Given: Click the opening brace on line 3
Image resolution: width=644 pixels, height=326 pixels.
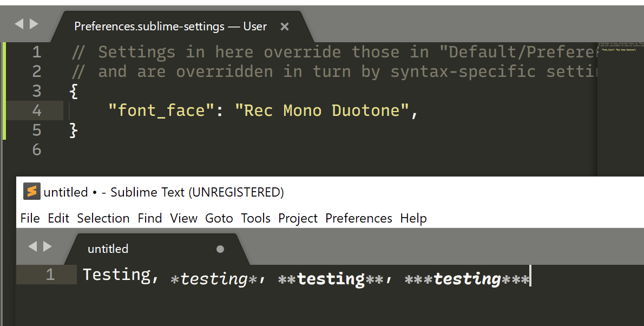Looking at the screenshot, I should 74,92.
